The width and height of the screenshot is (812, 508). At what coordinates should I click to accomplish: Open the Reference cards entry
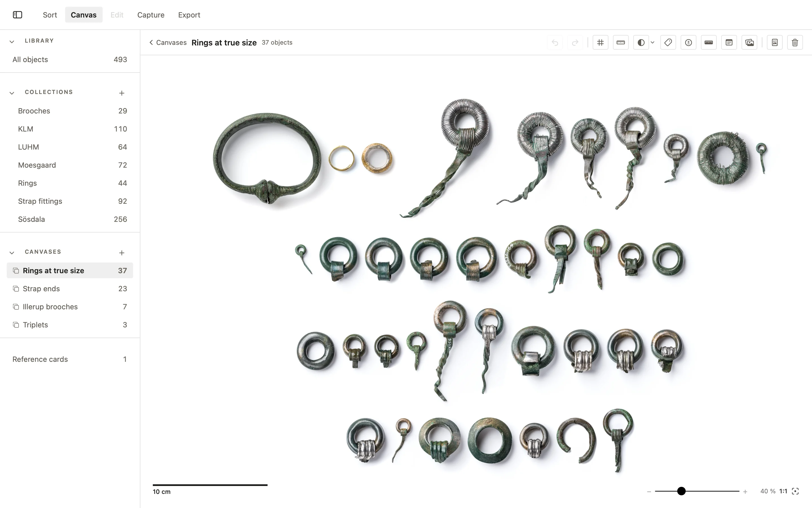click(70, 359)
